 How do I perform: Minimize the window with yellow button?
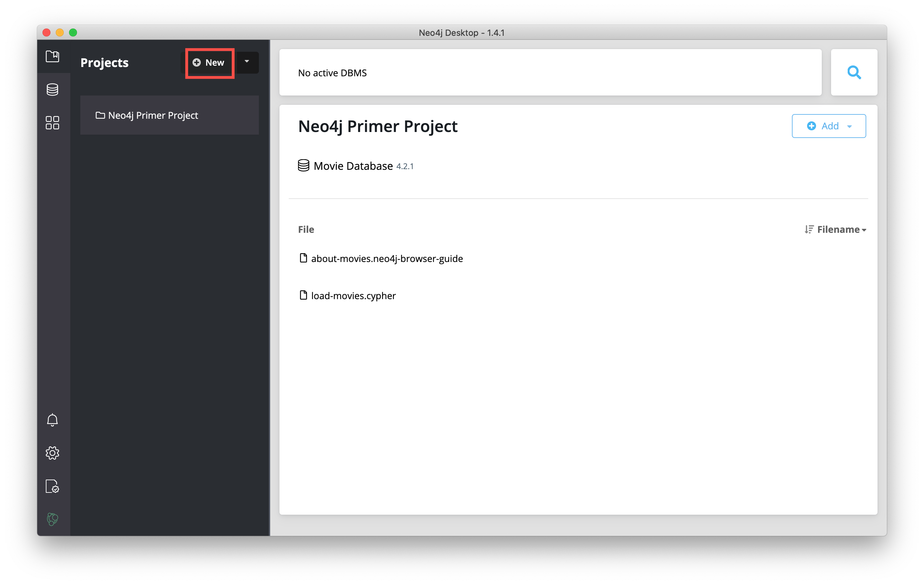pos(60,32)
